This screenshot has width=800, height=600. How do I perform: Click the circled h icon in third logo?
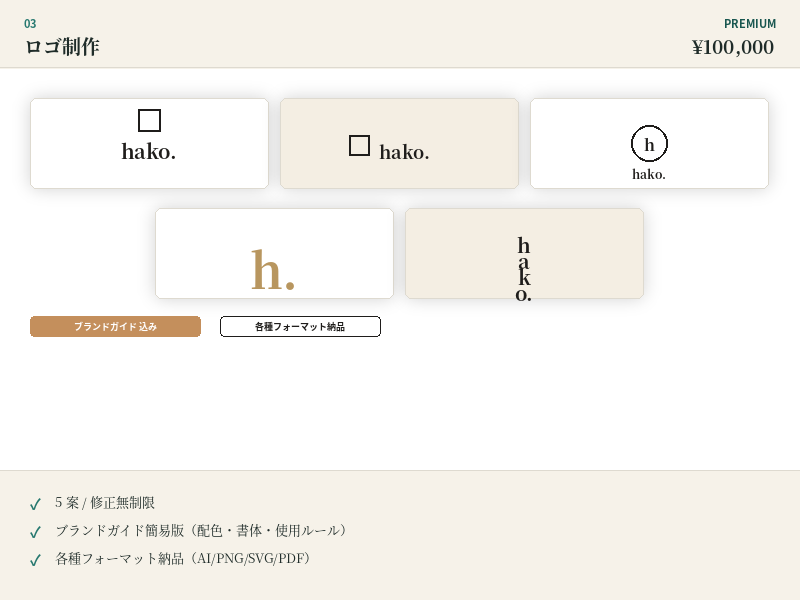[x=649, y=143]
